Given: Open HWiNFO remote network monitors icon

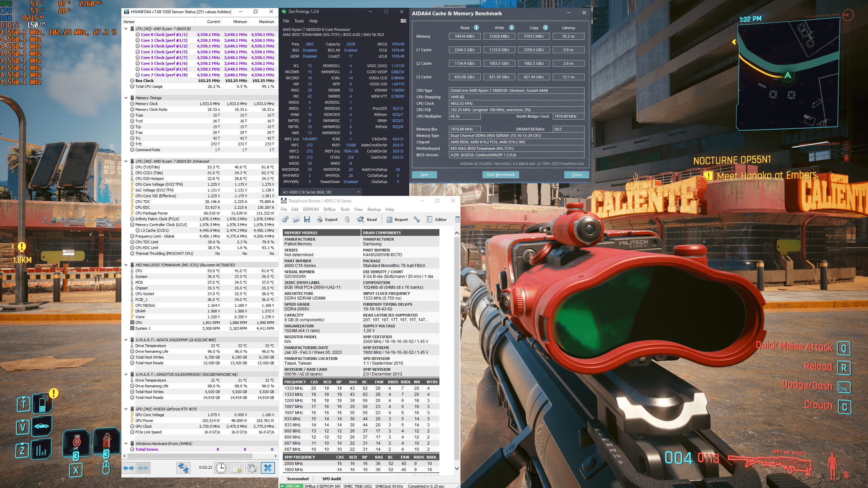Looking at the screenshot, I should pyautogui.click(x=183, y=468).
